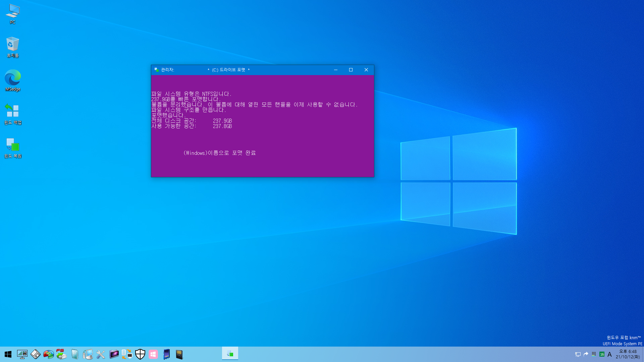Launch the partition pie-chart taskbar icon
Viewport: 644px width, 362px height.
(x=48, y=354)
